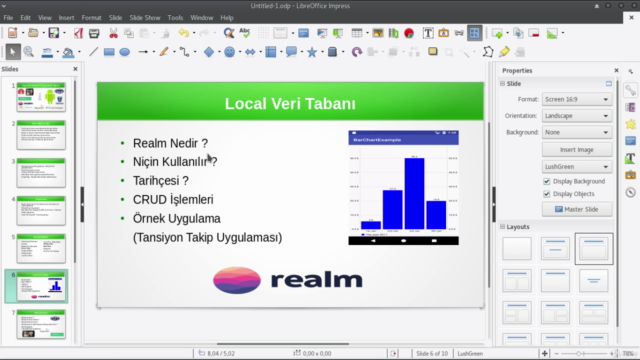This screenshot has width=640, height=360.
Task: Click the Stars shapes tool icon
Action: click(x=312, y=52)
